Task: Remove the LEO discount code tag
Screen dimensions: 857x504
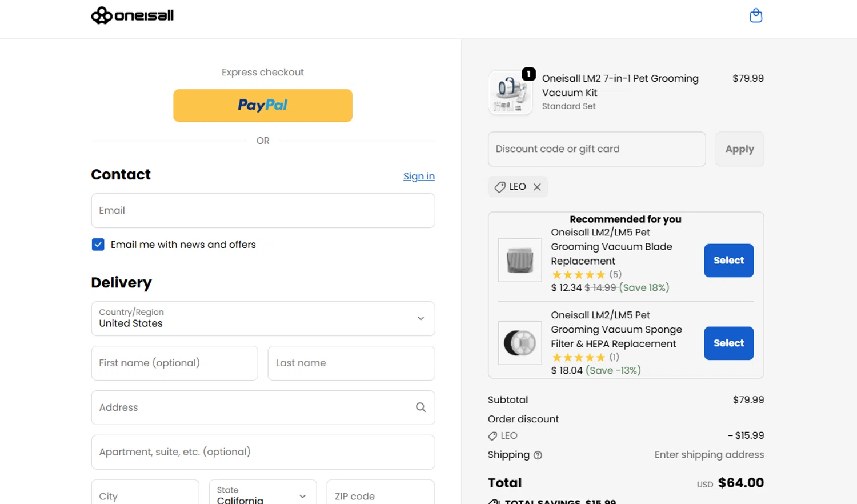Action: pyautogui.click(x=537, y=187)
